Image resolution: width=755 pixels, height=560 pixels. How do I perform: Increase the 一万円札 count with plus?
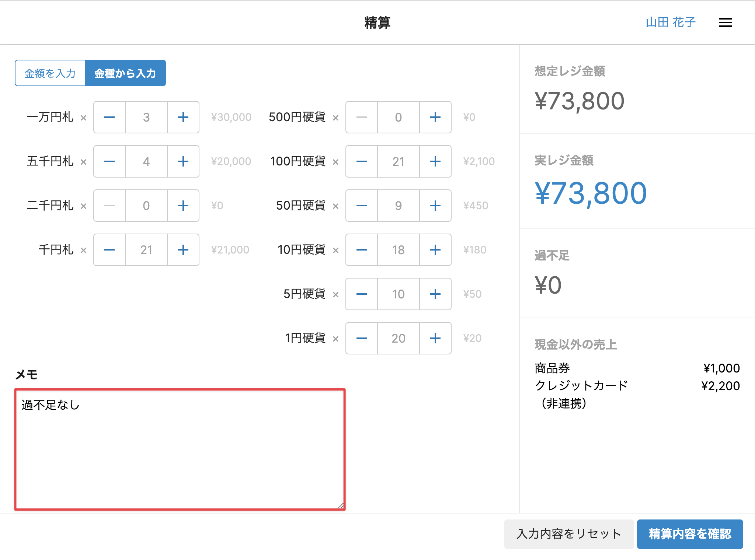click(183, 117)
